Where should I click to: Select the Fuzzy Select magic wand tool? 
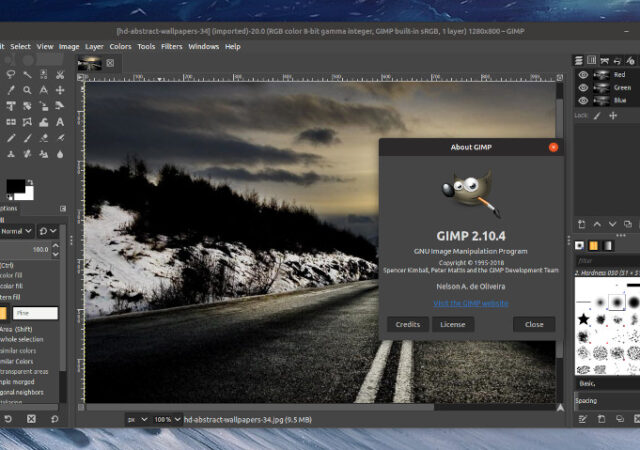coord(27,74)
